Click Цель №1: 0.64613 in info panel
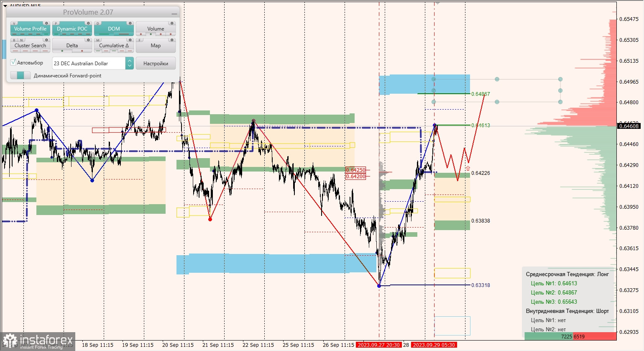This screenshot has width=644, height=351. 554,284
